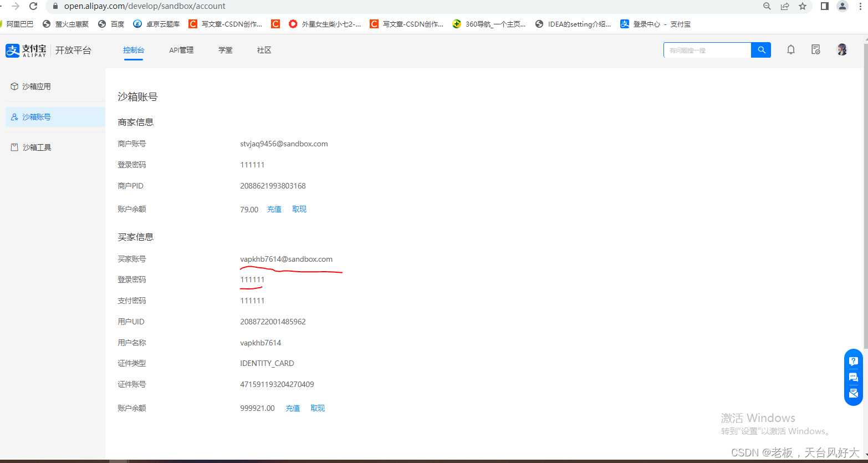Open the document checklist icon in header

(x=815, y=50)
